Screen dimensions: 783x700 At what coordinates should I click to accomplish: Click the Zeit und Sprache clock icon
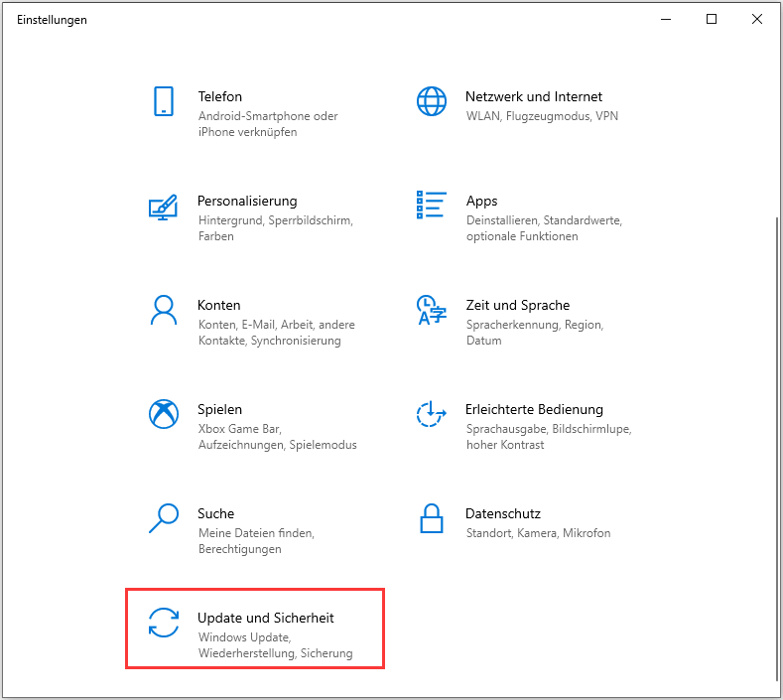click(x=429, y=310)
